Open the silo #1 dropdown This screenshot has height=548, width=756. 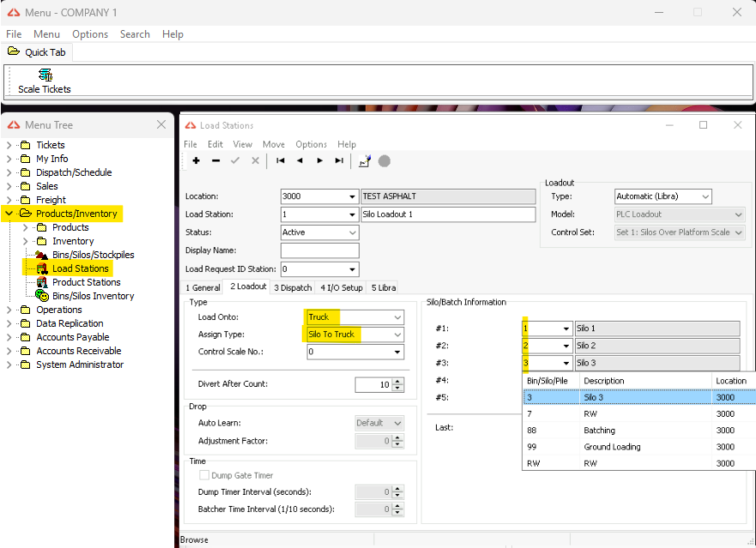pos(566,328)
